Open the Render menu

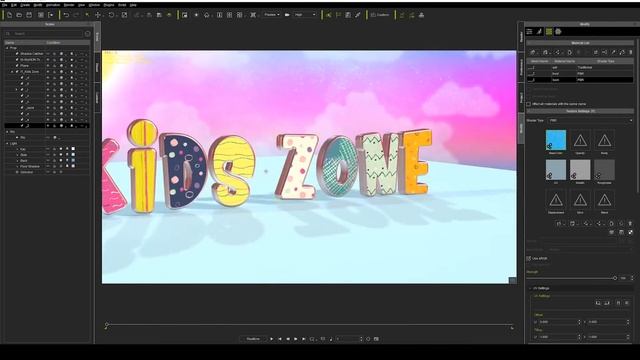coord(69,5)
